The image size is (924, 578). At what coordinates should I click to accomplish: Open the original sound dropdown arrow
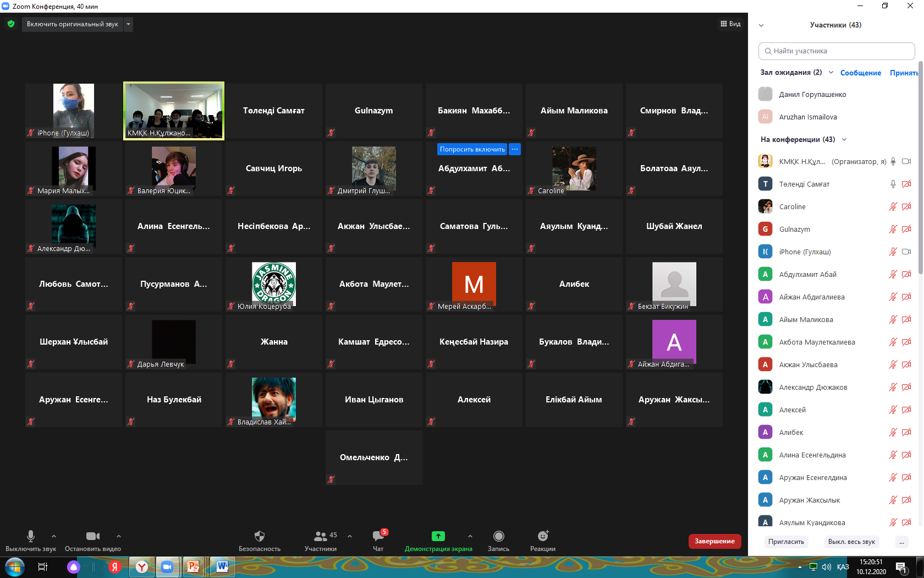point(128,24)
